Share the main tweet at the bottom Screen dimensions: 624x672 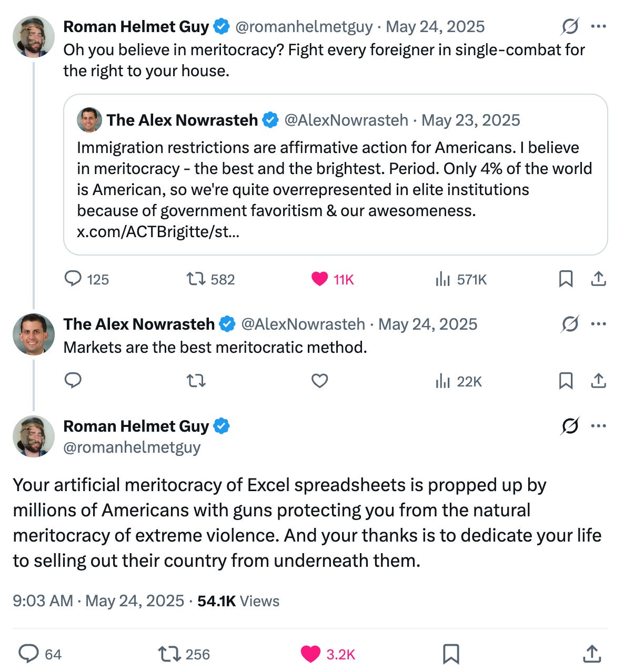coord(592,654)
